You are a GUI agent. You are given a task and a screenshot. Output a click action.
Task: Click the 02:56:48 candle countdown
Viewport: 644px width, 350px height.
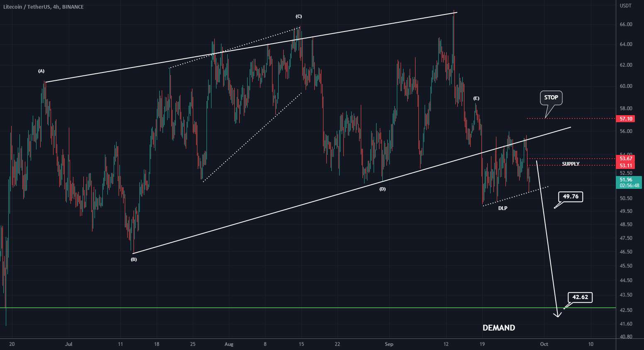coord(629,186)
